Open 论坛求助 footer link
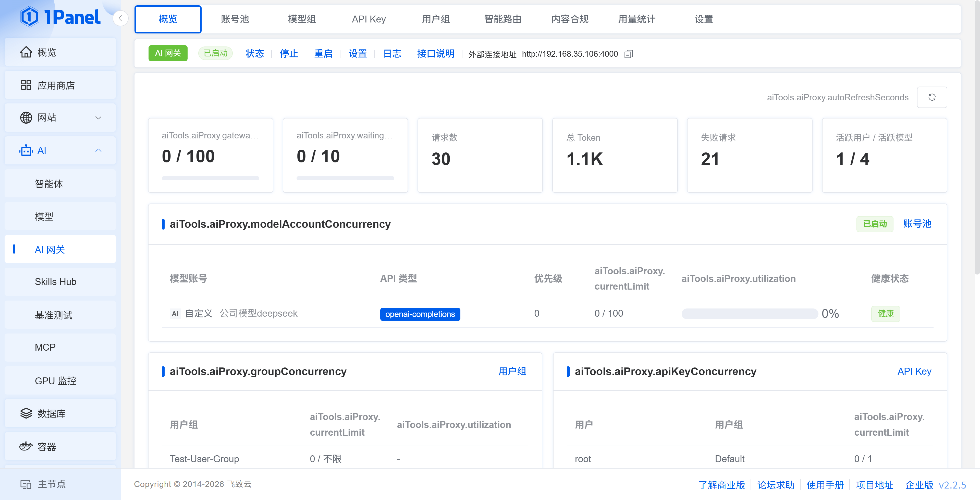Viewport: 980px width, 500px height. pos(776,485)
